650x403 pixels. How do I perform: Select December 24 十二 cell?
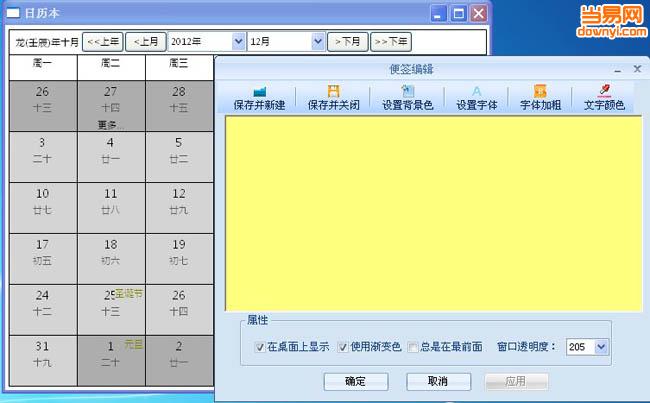click(43, 310)
